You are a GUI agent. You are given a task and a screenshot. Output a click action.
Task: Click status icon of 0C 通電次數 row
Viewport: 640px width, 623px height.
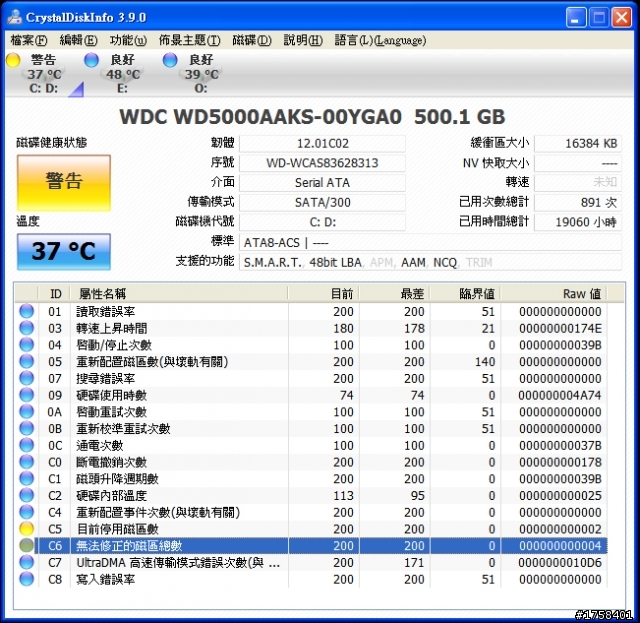[x=27, y=445]
